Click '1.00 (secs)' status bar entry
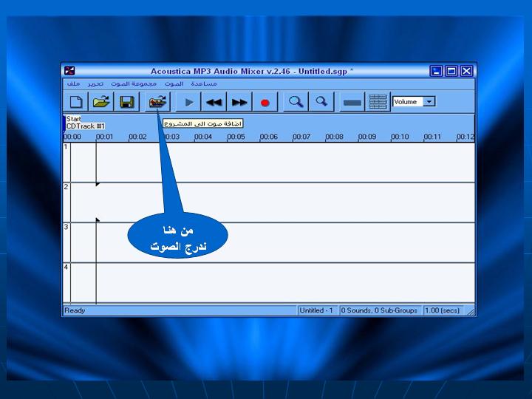Image resolution: width=532 pixels, height=399 pixels. click(443, 310)
